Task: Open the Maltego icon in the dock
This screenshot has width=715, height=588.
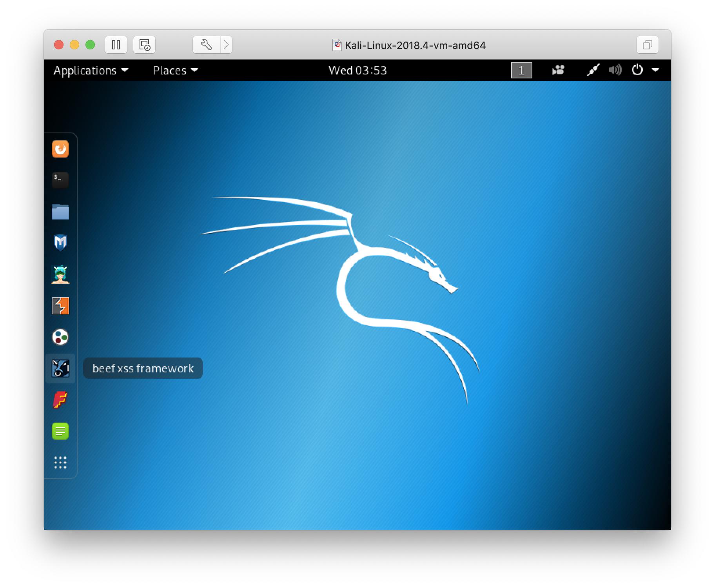Action: click(x=60, y=337)
